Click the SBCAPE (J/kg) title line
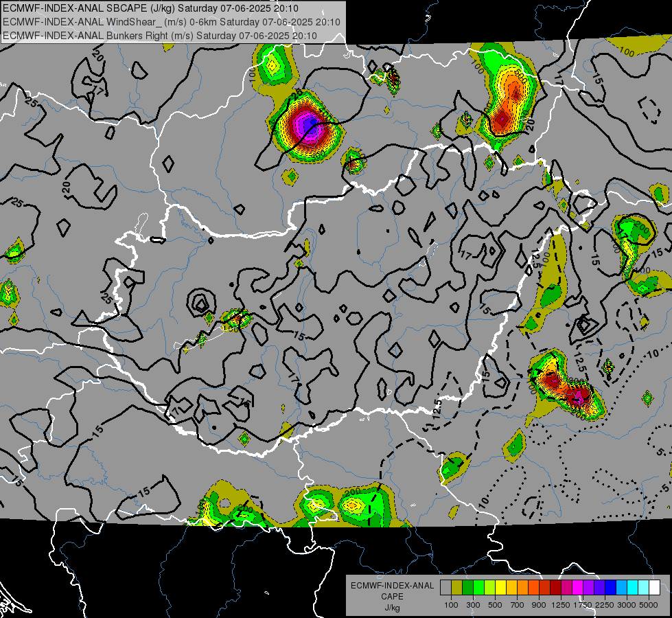 tap(150, 8)
